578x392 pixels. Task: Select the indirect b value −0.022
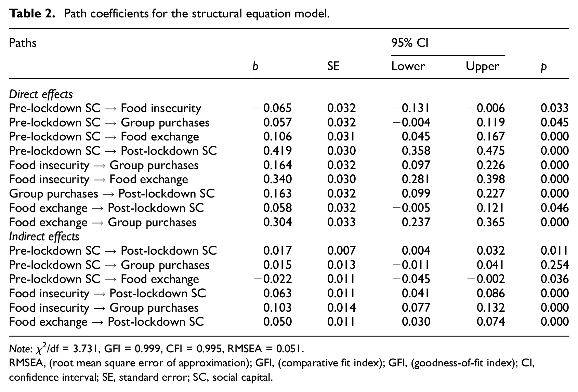273,279
